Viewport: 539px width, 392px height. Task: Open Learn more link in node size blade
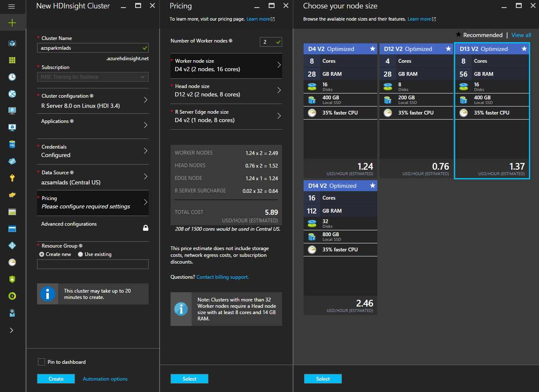[422, 19]
